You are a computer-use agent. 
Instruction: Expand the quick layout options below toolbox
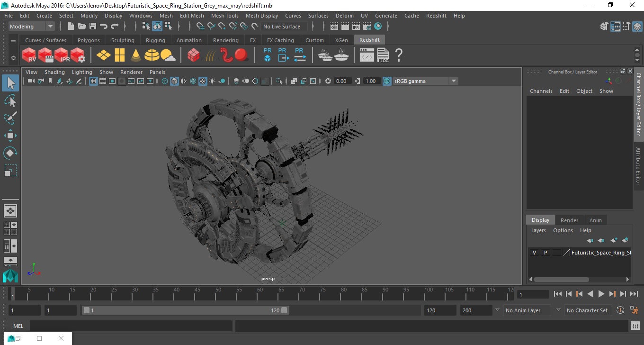tap(10, 261)
